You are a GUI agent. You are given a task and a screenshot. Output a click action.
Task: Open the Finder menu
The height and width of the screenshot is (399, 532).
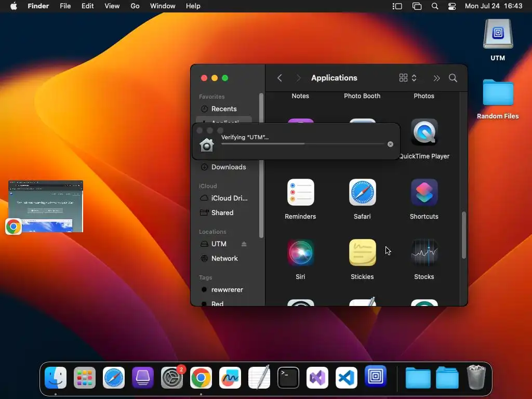[38, 6]
